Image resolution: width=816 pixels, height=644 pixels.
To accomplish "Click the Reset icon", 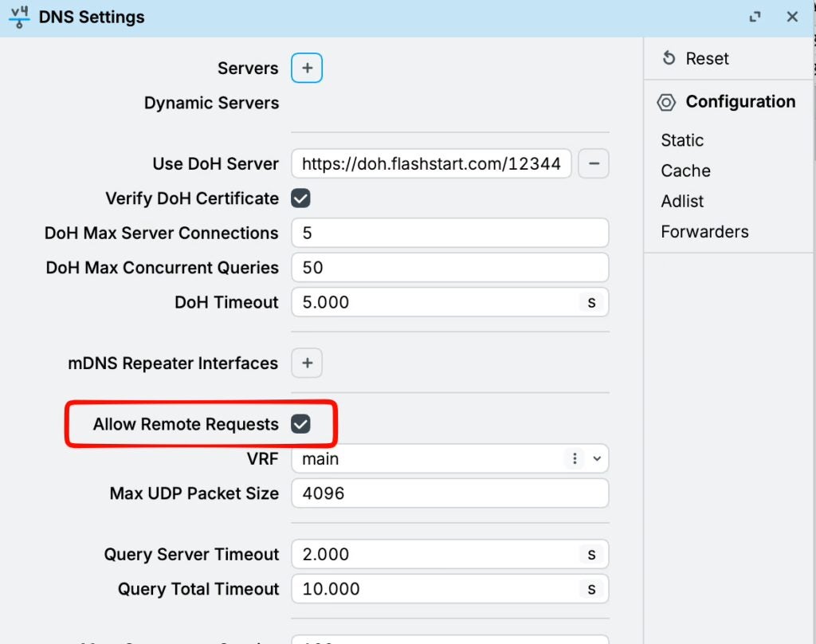I will pyautogui.click(x=669, y=58).
